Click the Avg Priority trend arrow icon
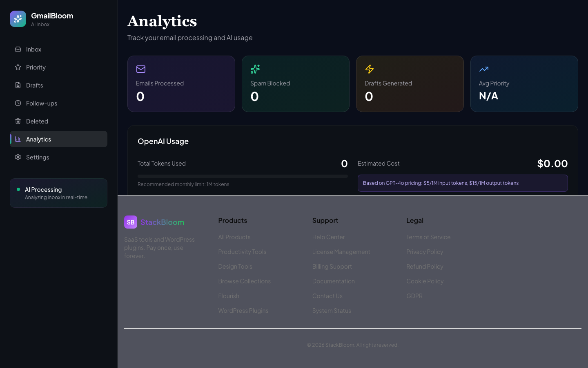The height and width of the screenshot is (368, 588). point(484,70)
